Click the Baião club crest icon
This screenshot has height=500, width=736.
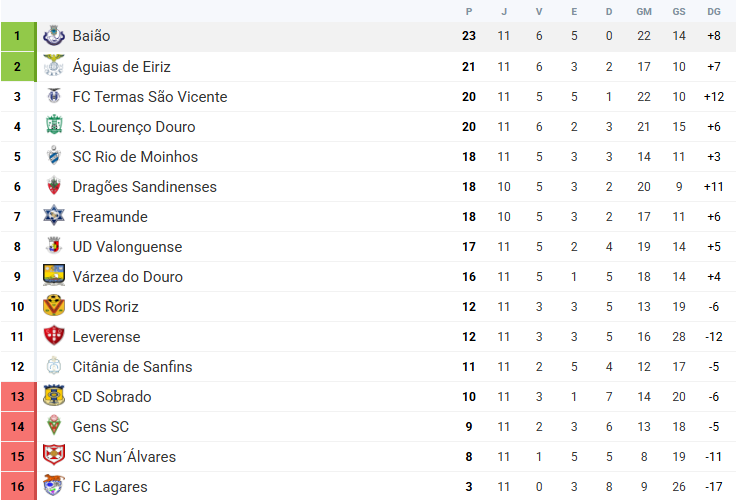(54, 37)
